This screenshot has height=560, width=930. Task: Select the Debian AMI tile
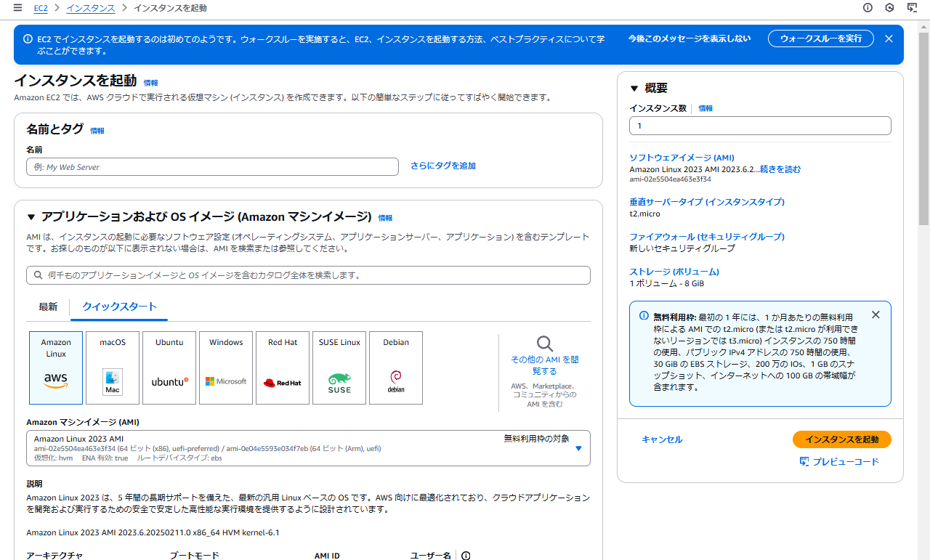[x=396, y=368]
